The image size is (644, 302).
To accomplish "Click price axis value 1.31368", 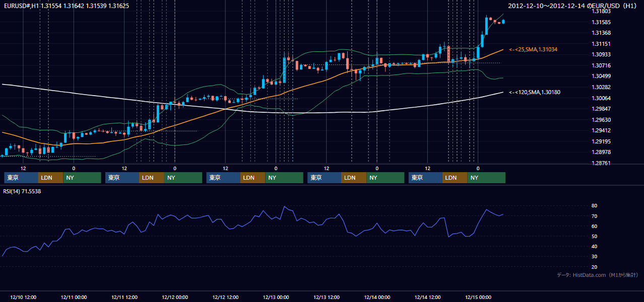I will point(601,33).
